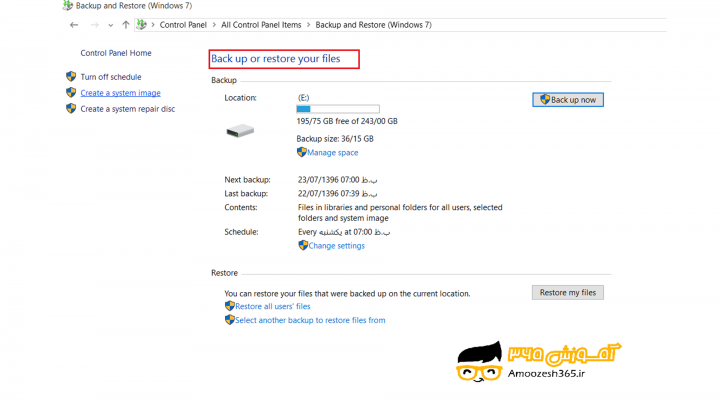This screenshot has height=400, width=720.
Task: Click the Back navigation arrow
Action: (74, 25)
